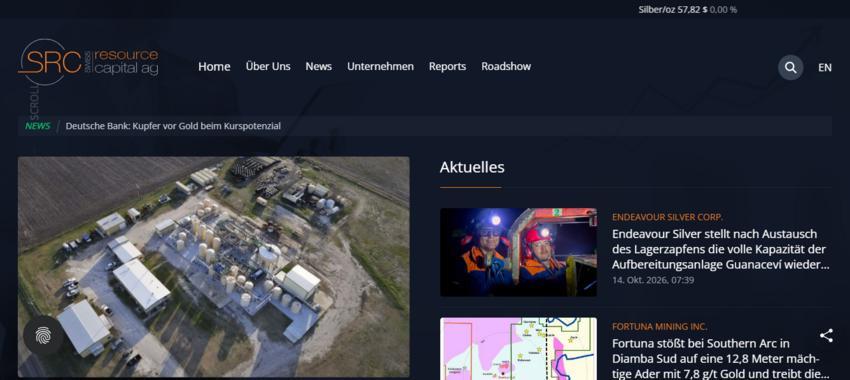Viewport: 850px width, 380px height.
Task: Click the fingerprint privacy settings icon
Action: (x=43, y=336)
